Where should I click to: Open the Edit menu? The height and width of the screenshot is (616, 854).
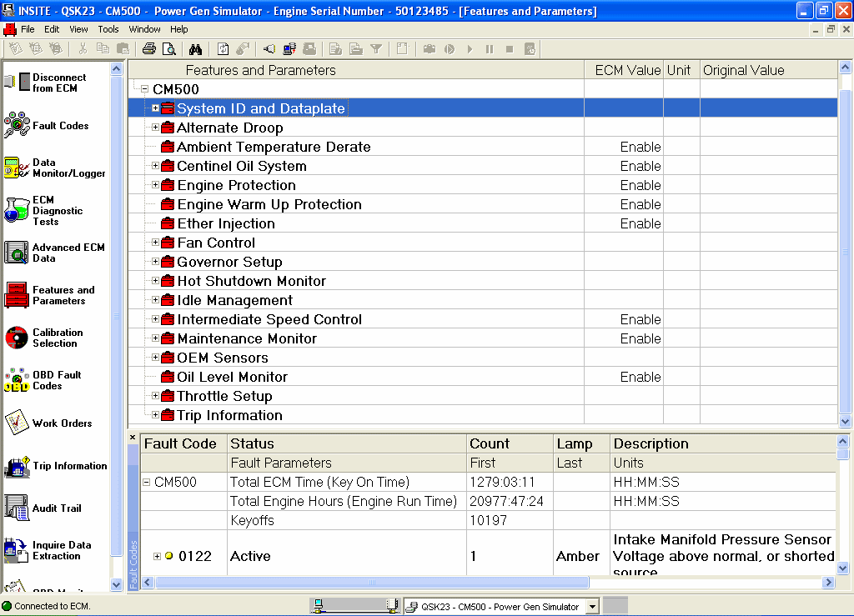[52, 29]
